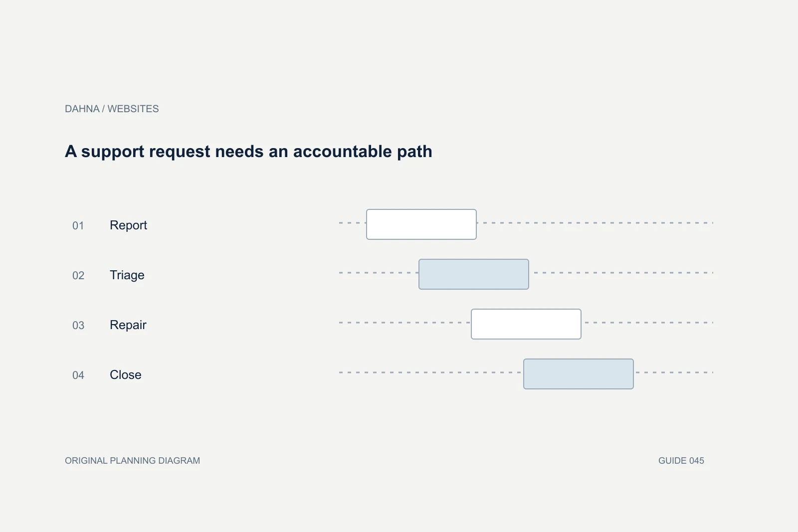Click the Repair step label

128,325
